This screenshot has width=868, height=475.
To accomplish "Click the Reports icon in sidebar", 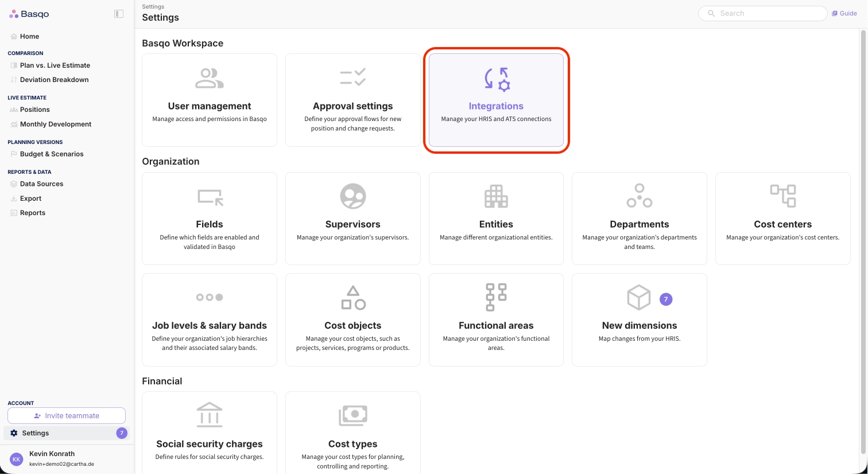I will point(14,213).
